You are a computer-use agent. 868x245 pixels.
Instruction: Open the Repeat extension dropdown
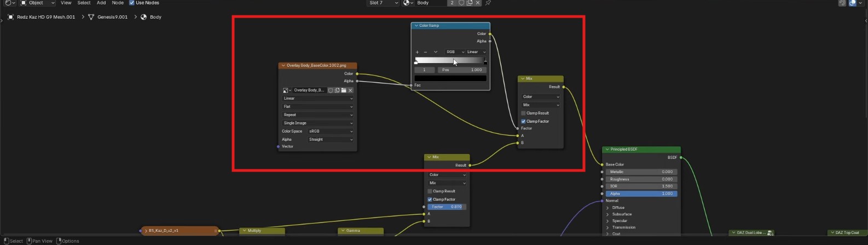[x=317, y=115]
